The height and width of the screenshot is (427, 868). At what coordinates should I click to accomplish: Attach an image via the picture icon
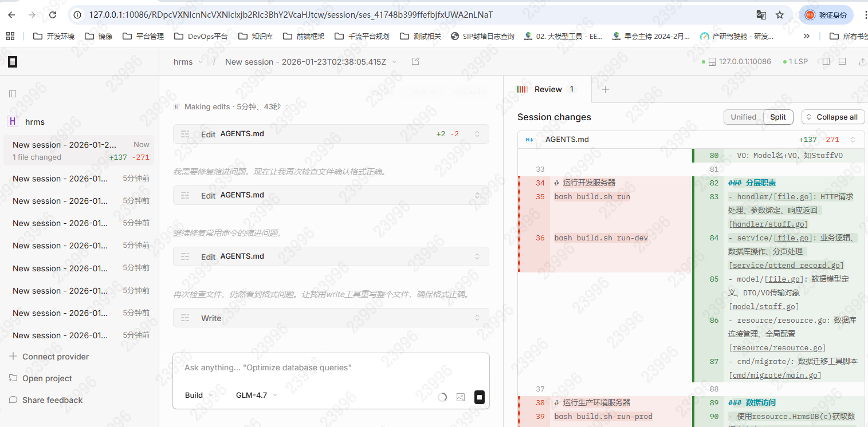pos(460,397)
